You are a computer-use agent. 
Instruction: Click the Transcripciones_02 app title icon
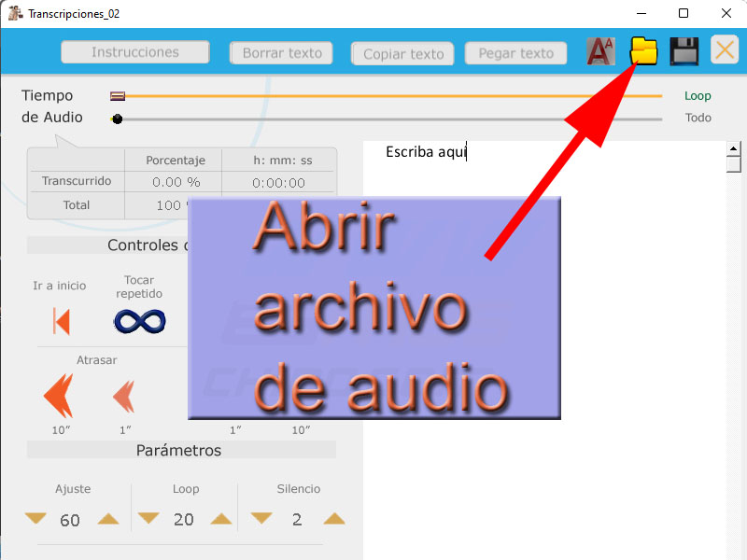point(15,13)
